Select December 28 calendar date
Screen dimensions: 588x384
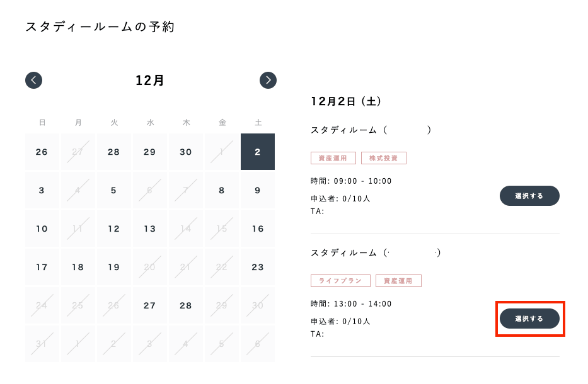point(186,305)
